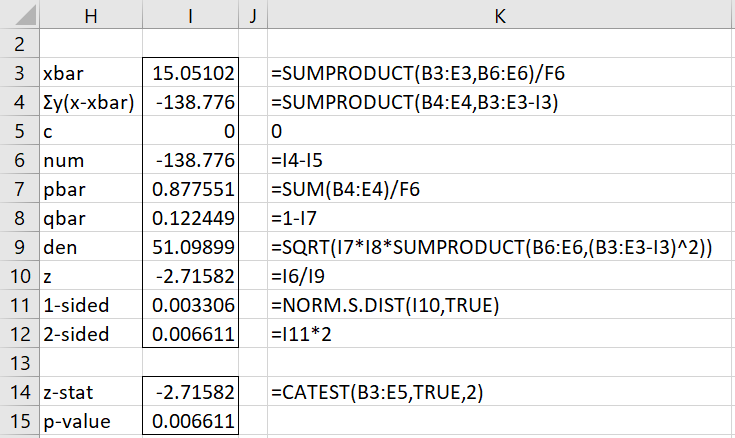This screenshot has height=438, width=735.
Task: Select the xbar value cell 15.05102
Action: click(x=191, y=74)
